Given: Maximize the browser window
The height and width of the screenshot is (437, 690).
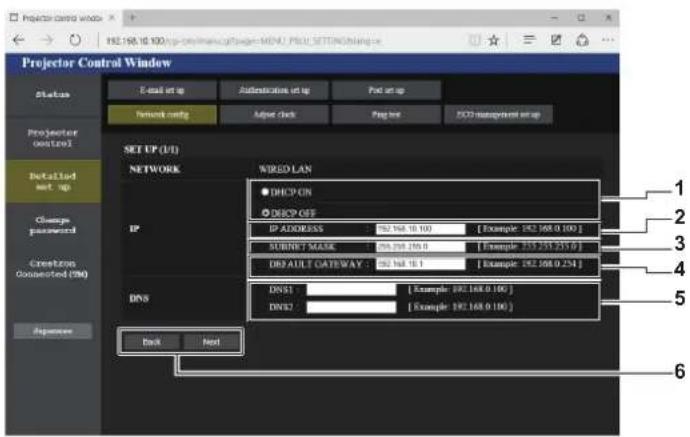Looking at the screenshot, I should (581, 18).
